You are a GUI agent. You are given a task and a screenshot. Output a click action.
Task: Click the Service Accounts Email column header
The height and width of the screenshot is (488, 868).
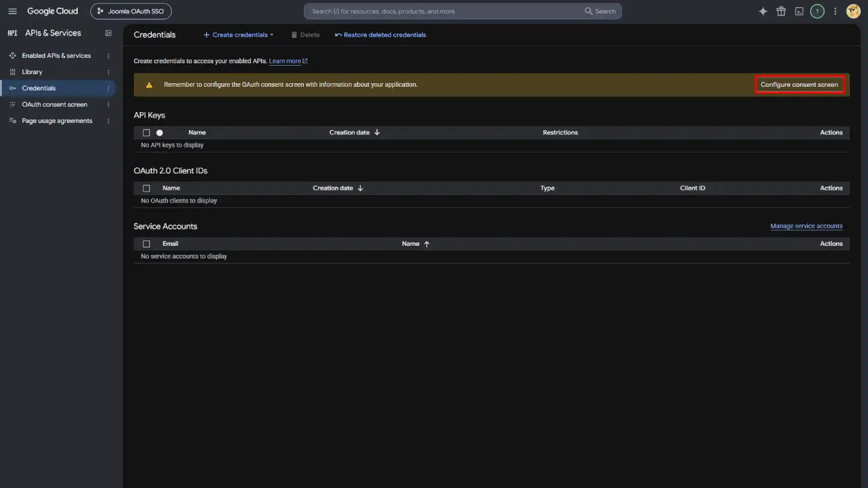(x=171, y=244)
